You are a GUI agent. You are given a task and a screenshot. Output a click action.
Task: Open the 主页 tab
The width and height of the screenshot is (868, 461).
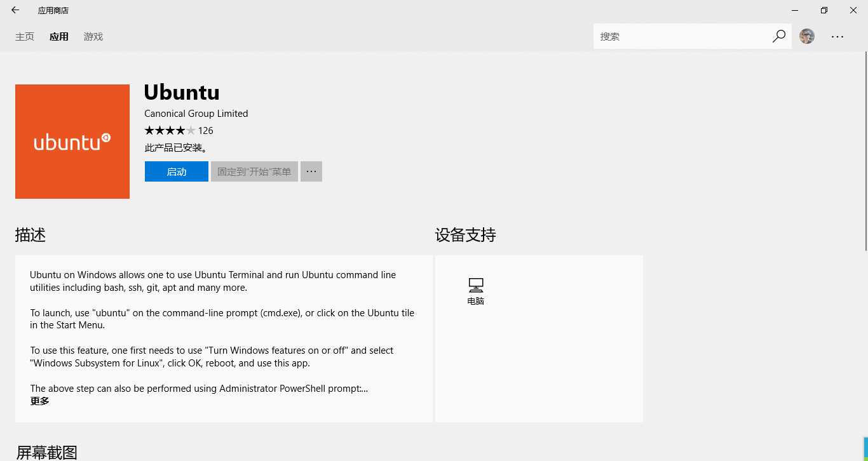(25, 37)
